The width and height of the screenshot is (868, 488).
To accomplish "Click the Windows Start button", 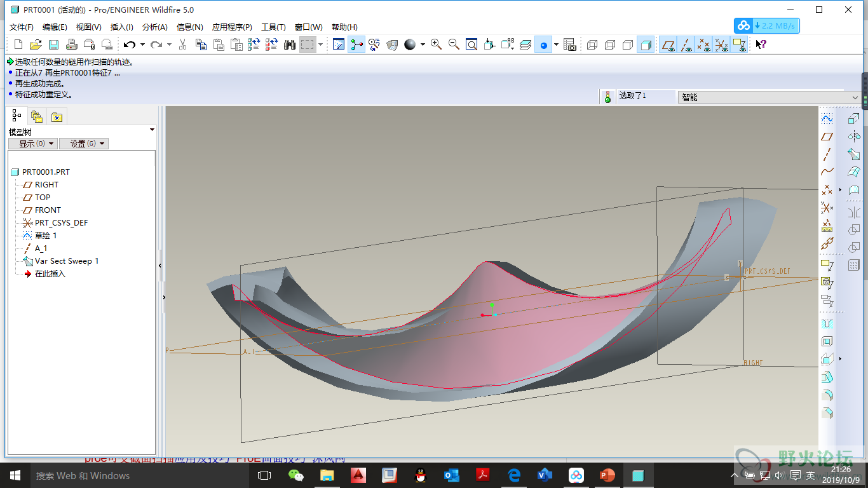I will pyautogui.click(x=15, y=475).
